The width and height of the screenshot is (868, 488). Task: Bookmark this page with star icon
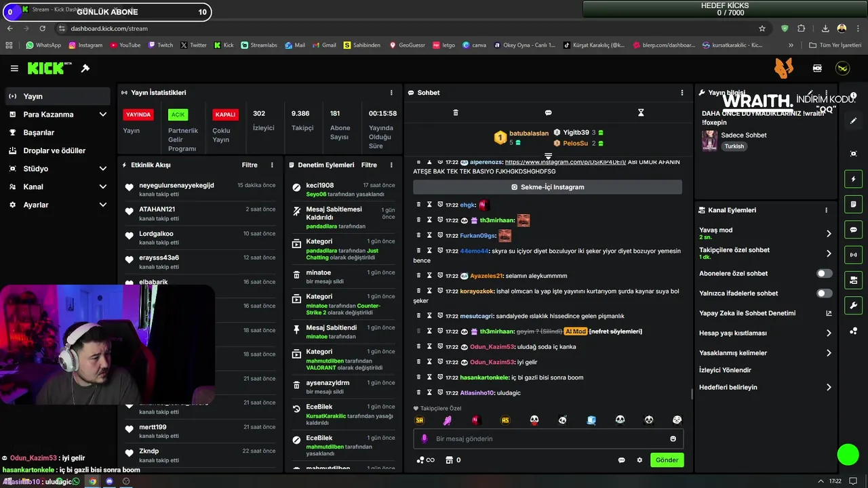[762, 28]
